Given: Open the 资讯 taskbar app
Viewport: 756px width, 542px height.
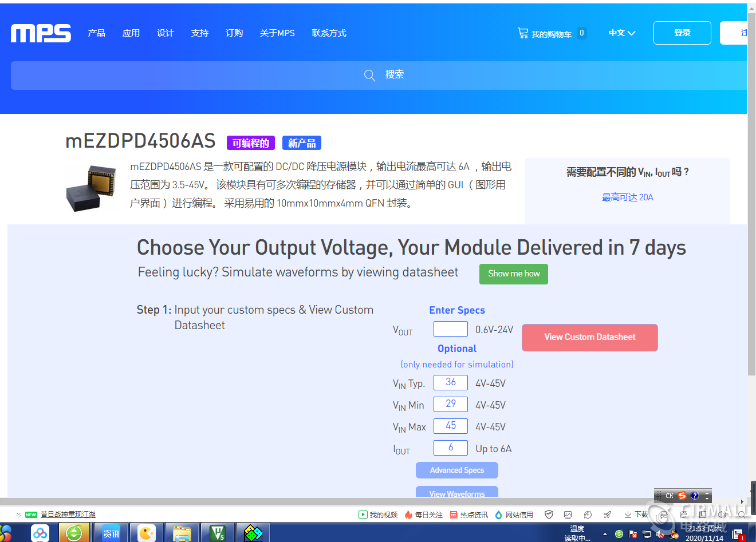Looking at the screenshot, I should [x=111, y=533].
